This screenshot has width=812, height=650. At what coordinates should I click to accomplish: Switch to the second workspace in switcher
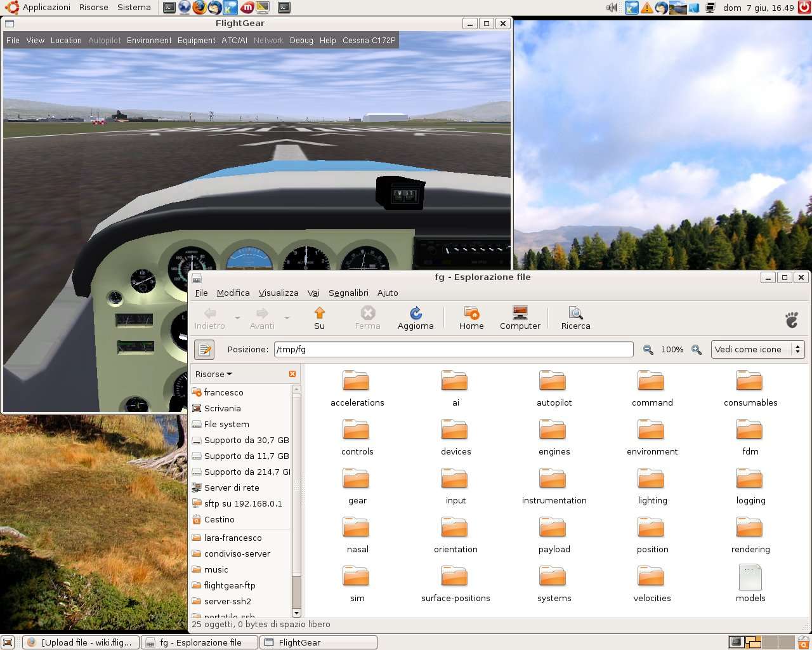coord(753,642)
